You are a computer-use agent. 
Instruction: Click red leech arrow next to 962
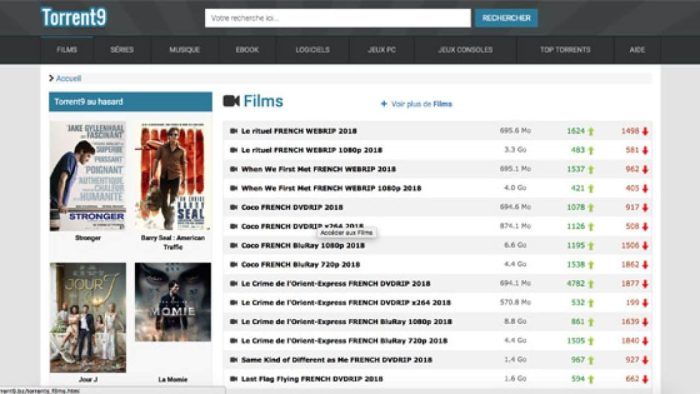[645, 170]
